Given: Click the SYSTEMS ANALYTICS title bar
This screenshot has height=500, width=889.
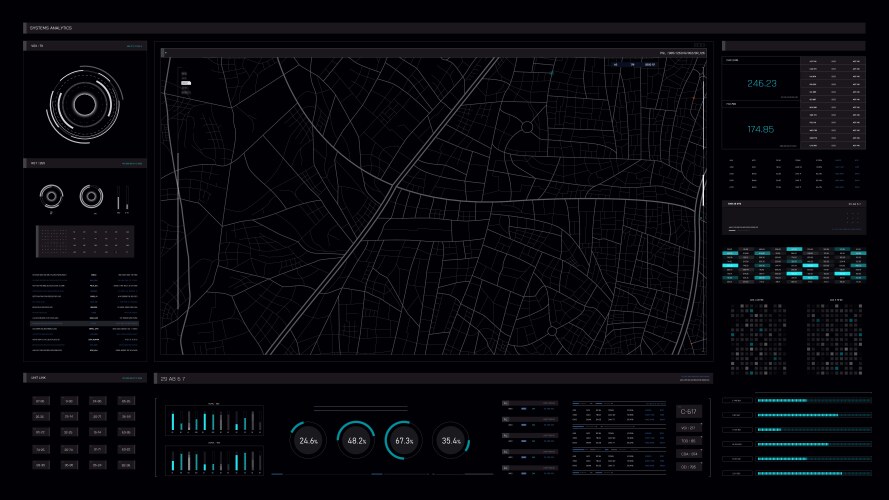Looking at the screenshot, I should (x=444, y=28).
